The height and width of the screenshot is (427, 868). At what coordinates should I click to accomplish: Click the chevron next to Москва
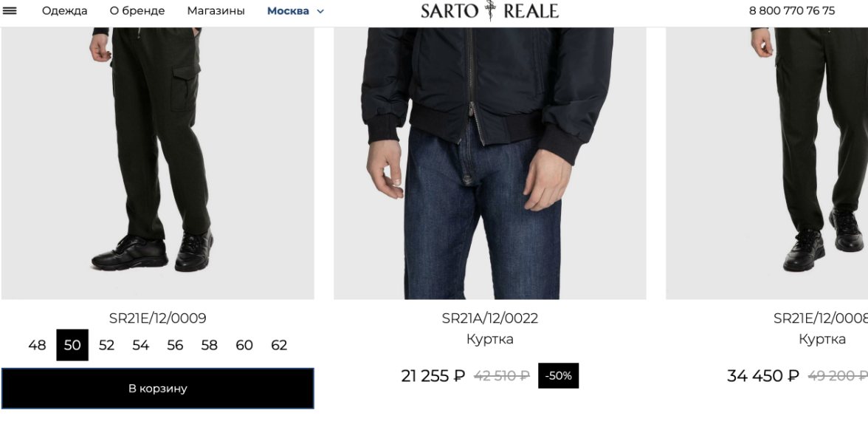(x=320, y=11)
